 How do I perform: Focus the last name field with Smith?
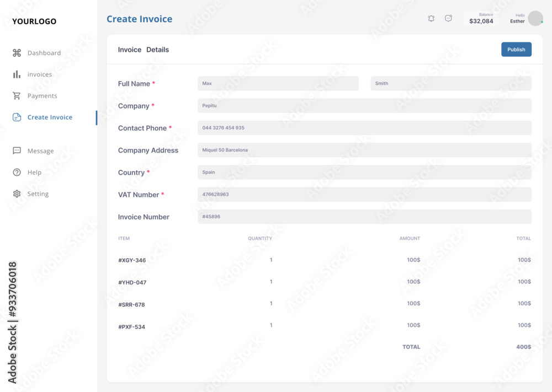[x=451, y=83]
